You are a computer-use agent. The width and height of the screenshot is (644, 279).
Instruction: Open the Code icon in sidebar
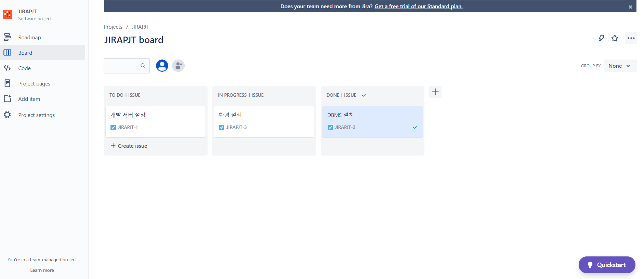pyautogui.click(x=7, y=68)
